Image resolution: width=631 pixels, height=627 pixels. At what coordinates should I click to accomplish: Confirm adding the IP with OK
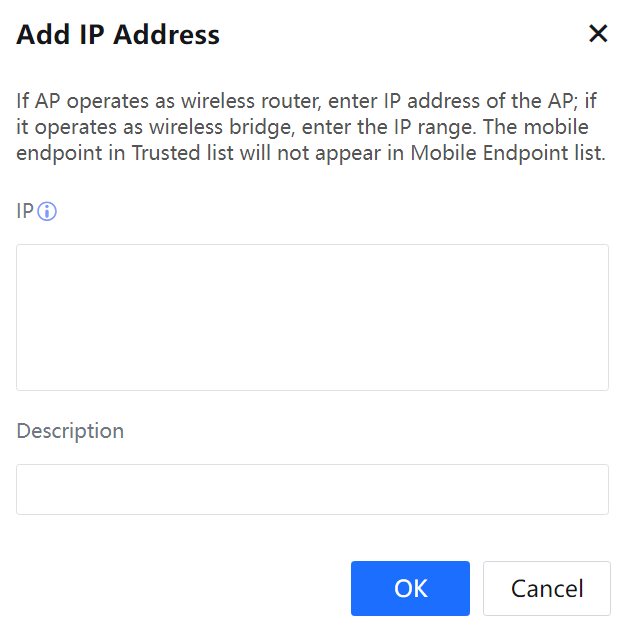click(410, 588)
